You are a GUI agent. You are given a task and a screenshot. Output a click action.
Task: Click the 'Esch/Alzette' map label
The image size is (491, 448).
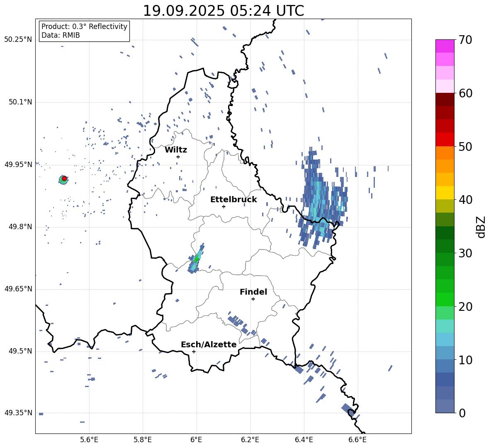tap(209, 344)
